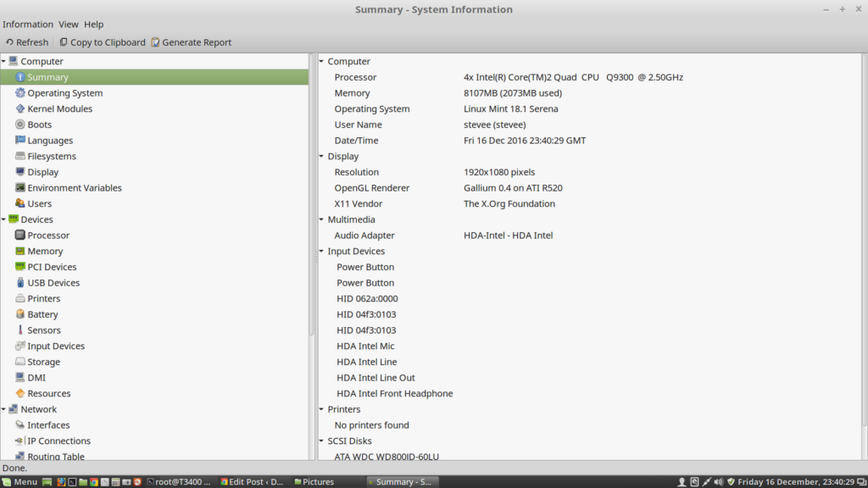Open the Information menu
The image size is (868, 488).
(x=28, y=25)
